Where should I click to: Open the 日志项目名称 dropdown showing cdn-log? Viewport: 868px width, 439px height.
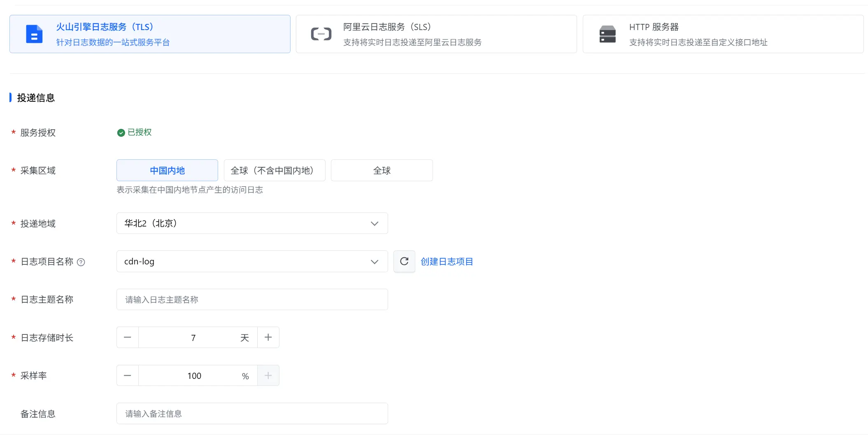252,262
